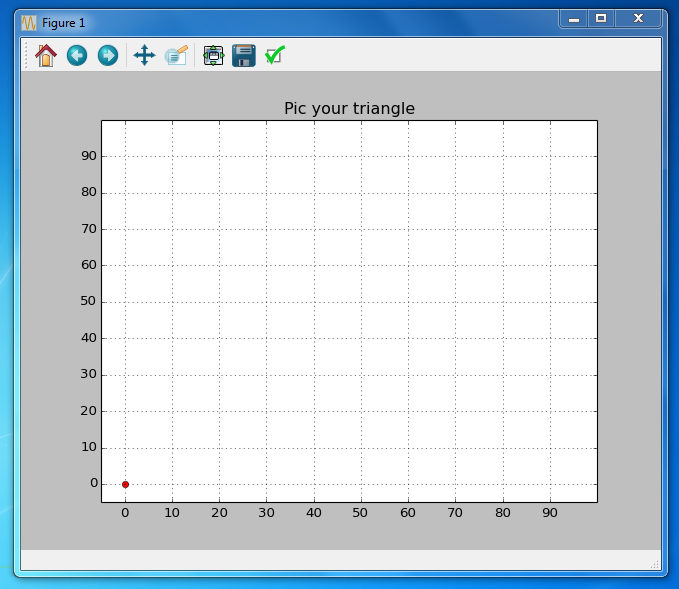Click the x-axis tick label 50
Viewport: 679px width, 589px height.
[x=360, y=513]
